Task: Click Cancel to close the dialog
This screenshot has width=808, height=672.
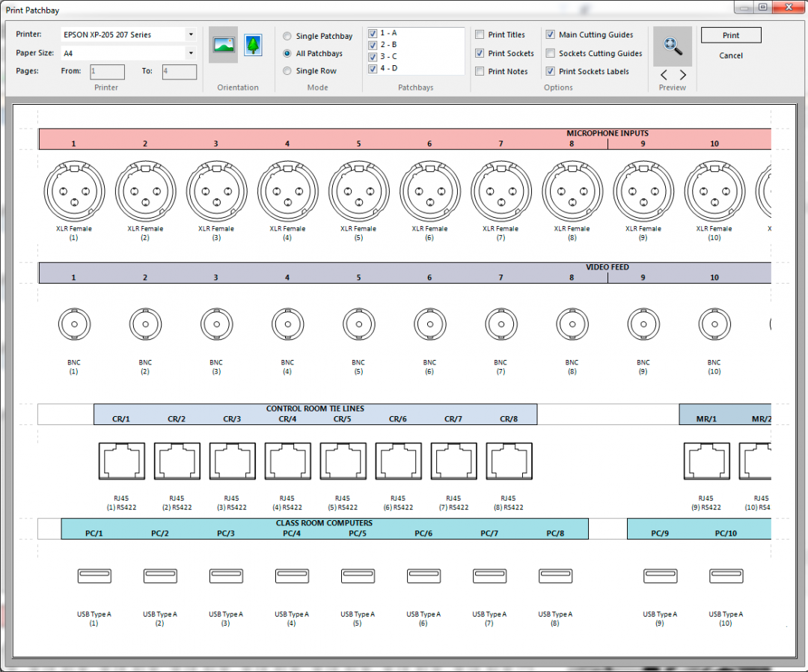Action: (x=730, y=55)
